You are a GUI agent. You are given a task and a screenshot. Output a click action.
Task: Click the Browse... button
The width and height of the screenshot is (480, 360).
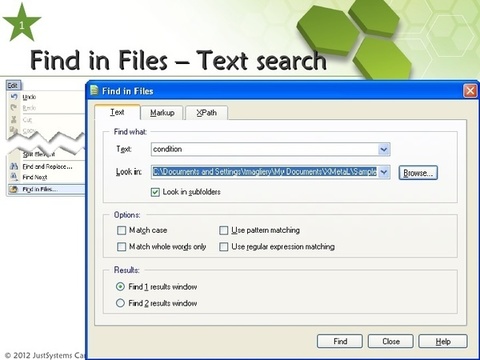418,173
